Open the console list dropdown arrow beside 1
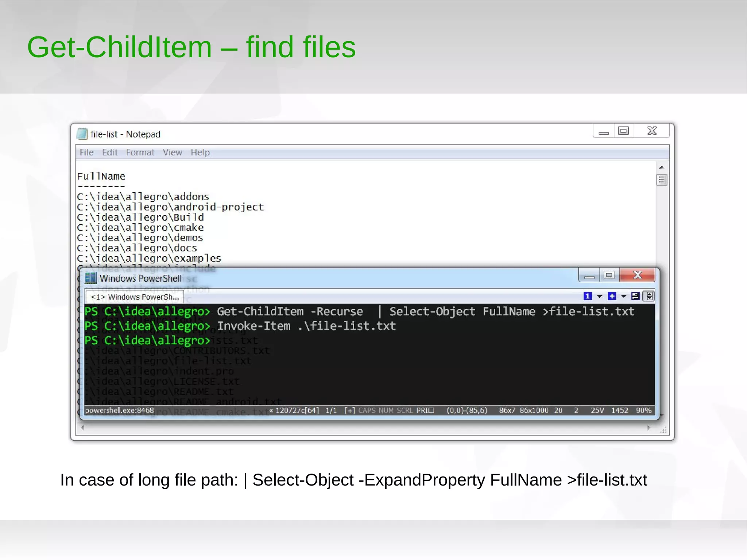747x560 pixels. (x=599, y=296)
